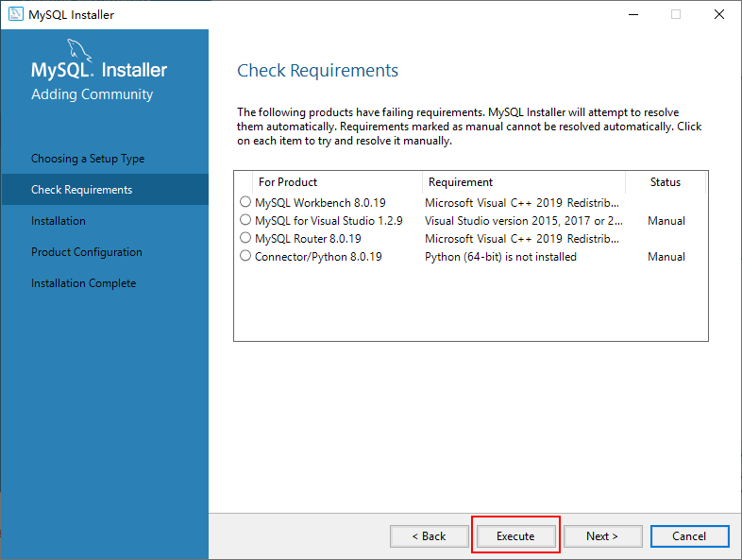The image size is (742, 560).
Task: Open Product Configuration step in sidebar
Action: pyautogui.click(x=87, y=252)
